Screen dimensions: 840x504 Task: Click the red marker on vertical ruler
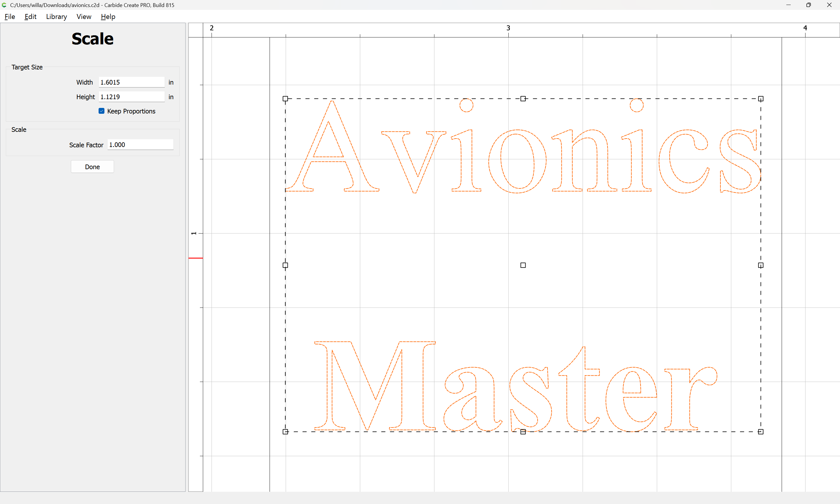(196, 258)
